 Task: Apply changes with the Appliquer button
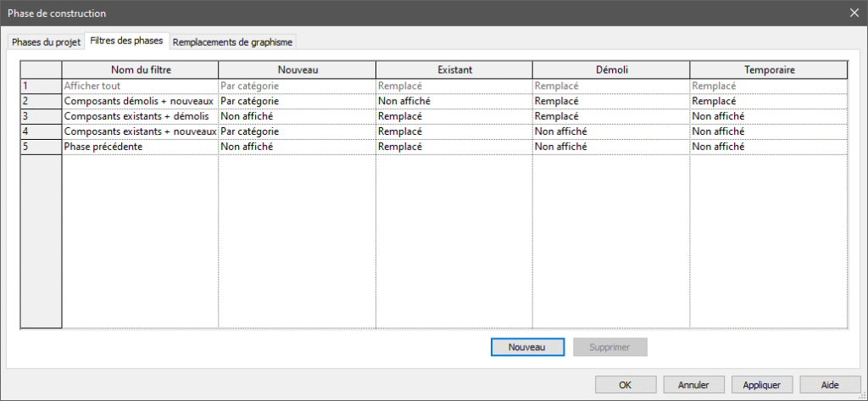(761, 384)
